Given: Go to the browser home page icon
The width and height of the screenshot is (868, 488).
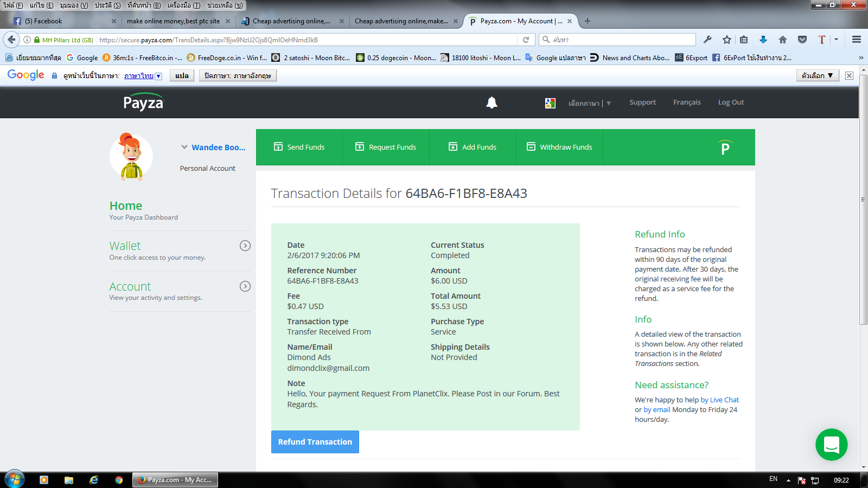Looking at the screenshot, I should pyautogui.click(x=782, y=40).
